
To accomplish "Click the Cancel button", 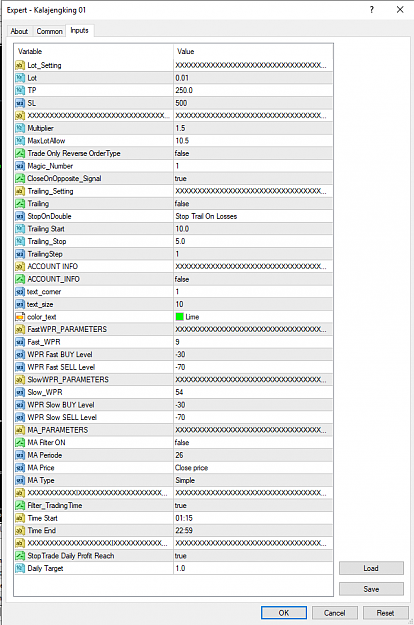I will [335, 613].
